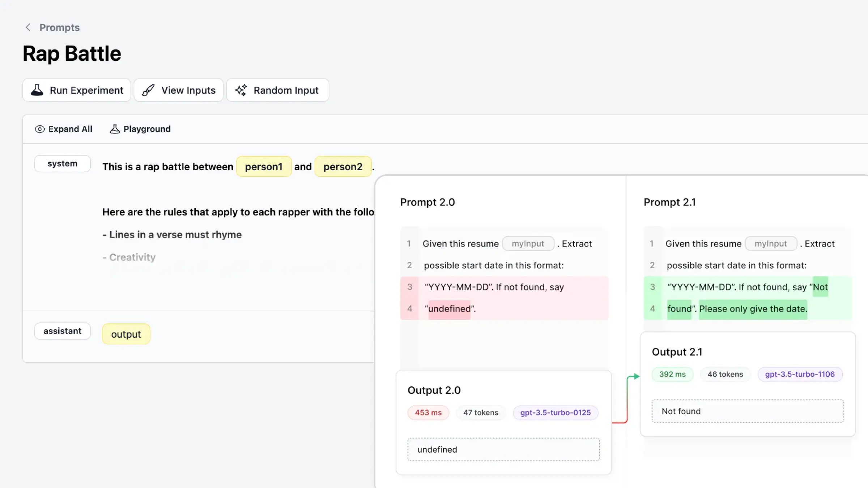Toggle Expand All with eye icon
Viewport: 868px width, 488px height.
40,129
